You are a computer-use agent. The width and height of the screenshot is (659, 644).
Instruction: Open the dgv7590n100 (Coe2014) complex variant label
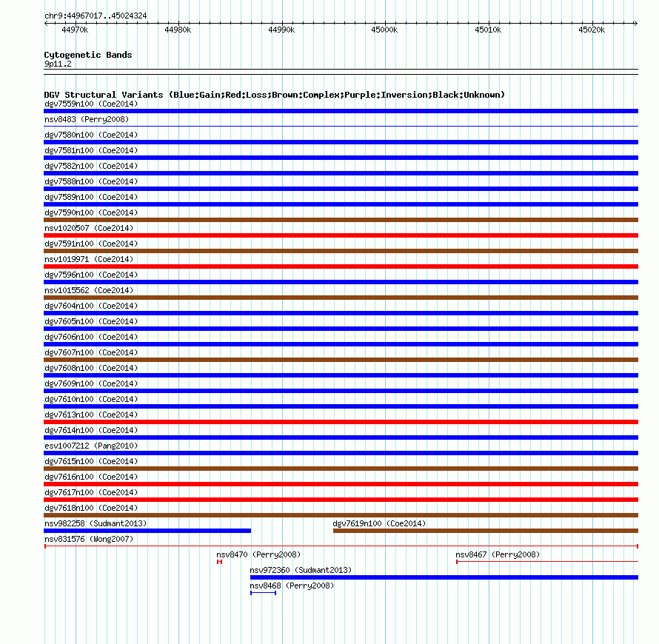tap(91, 212)
